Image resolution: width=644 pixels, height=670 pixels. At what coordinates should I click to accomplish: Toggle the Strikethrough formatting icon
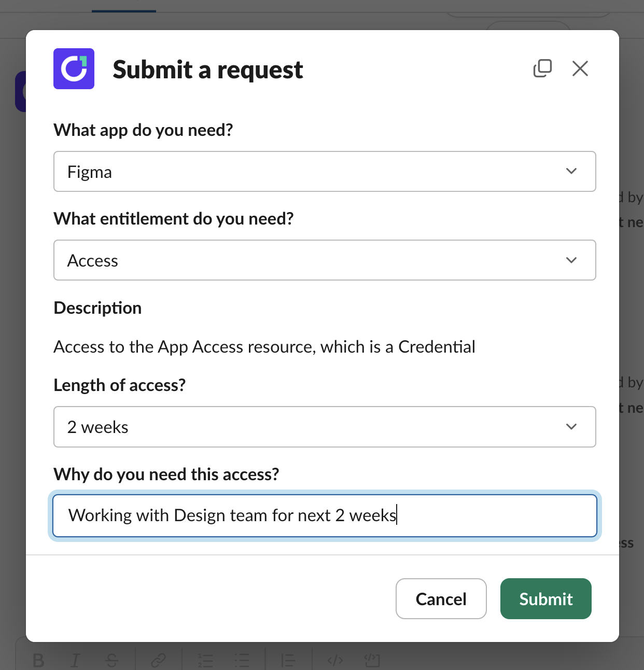coord(113,661)
